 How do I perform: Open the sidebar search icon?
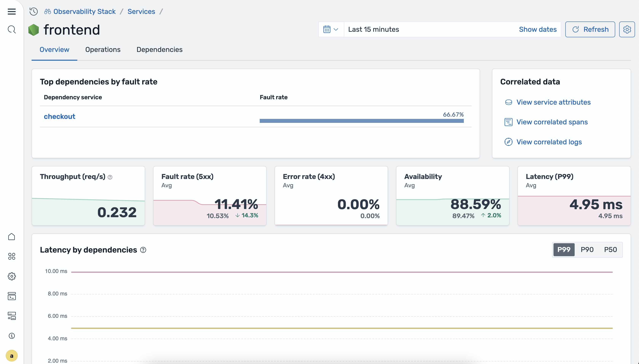coord(11,29)
